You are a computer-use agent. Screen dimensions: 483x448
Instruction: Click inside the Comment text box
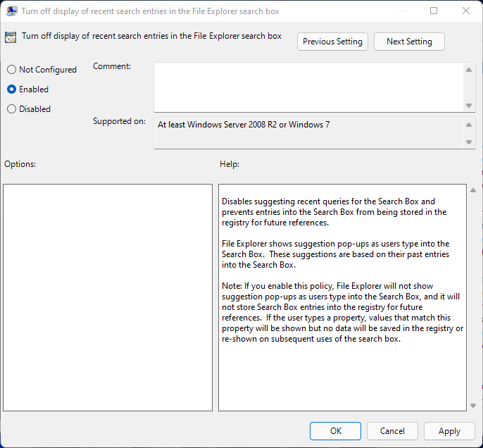(308, 86)
